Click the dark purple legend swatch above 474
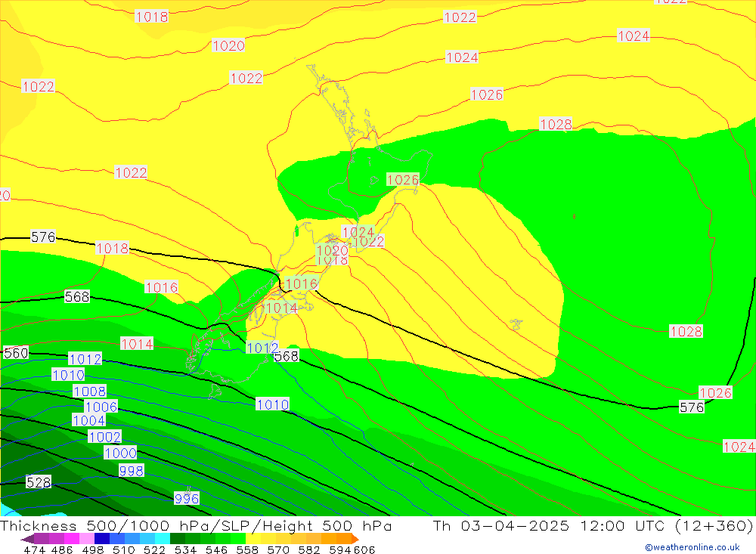This screenshot has width=756, height=554. click(x=42, y=538)
